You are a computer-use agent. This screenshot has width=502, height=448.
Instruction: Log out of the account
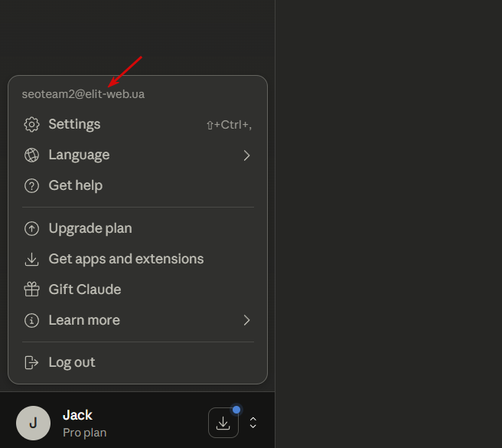coord(72,363)
